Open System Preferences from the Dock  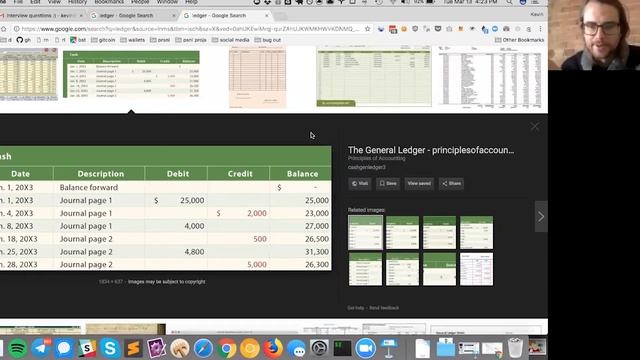(319, 348)
